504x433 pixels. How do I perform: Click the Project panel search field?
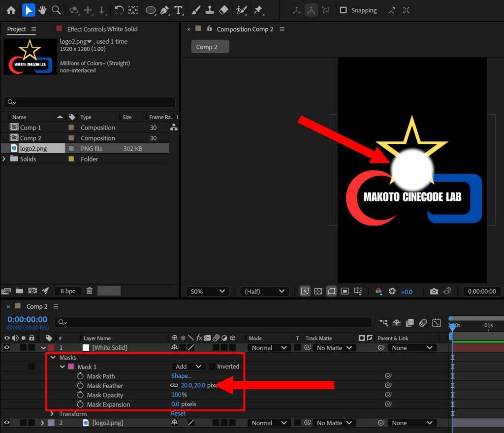pos(90,102)
